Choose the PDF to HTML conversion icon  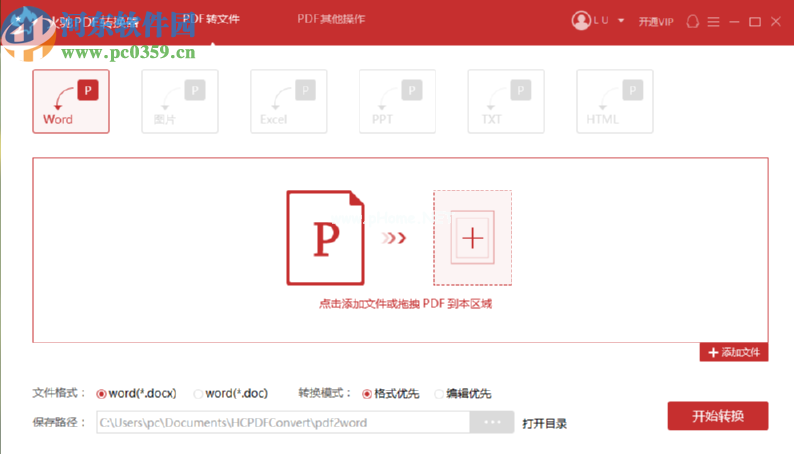615,101
